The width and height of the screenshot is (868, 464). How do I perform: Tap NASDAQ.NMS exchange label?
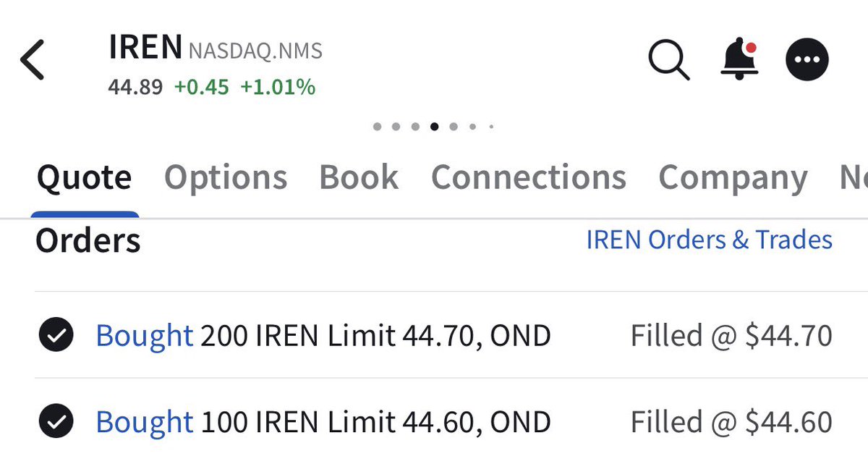255,52
